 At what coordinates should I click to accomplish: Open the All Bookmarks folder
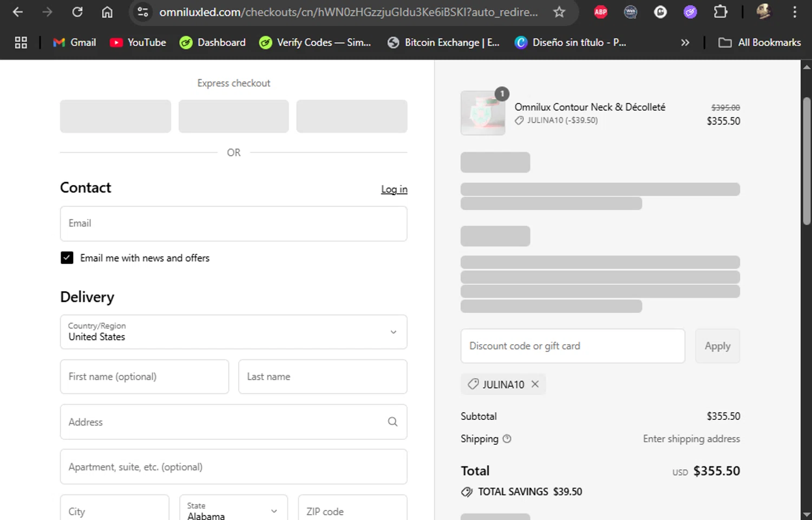[x=759, y=43]
